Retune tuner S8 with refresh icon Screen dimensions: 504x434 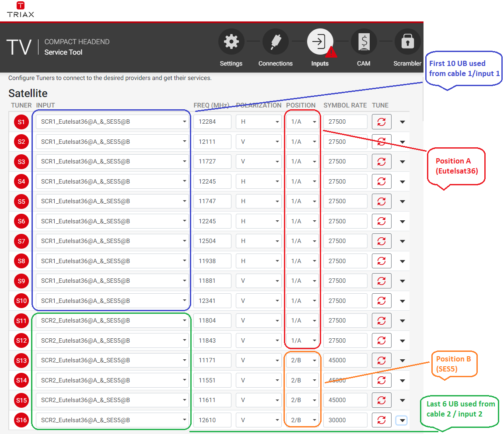[x=381, y=261]
